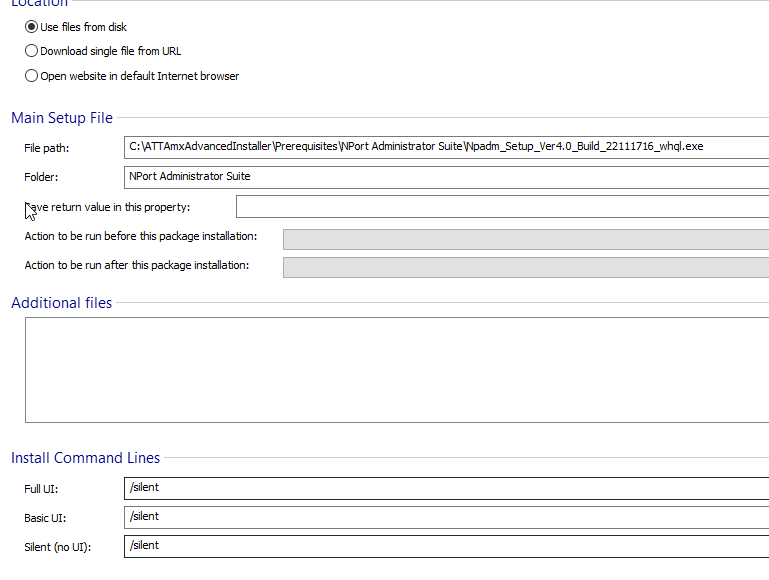
Task: Focus the Folder input box
Action: tap(446, 177)
